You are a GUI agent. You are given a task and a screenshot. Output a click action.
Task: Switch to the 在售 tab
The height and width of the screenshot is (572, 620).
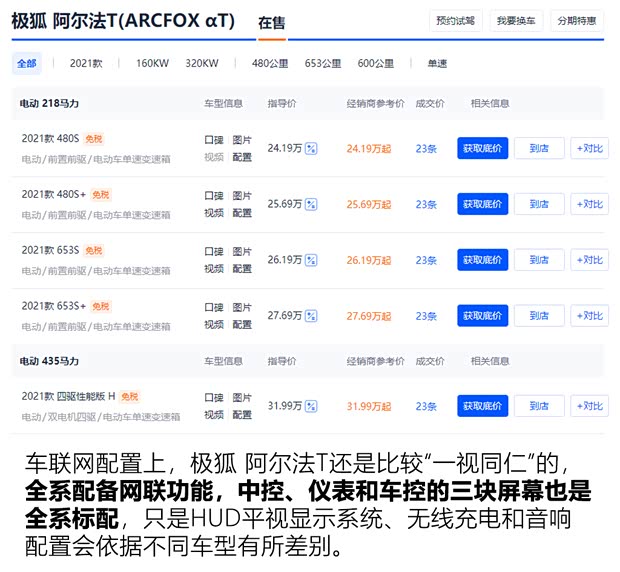pos(272,23)
